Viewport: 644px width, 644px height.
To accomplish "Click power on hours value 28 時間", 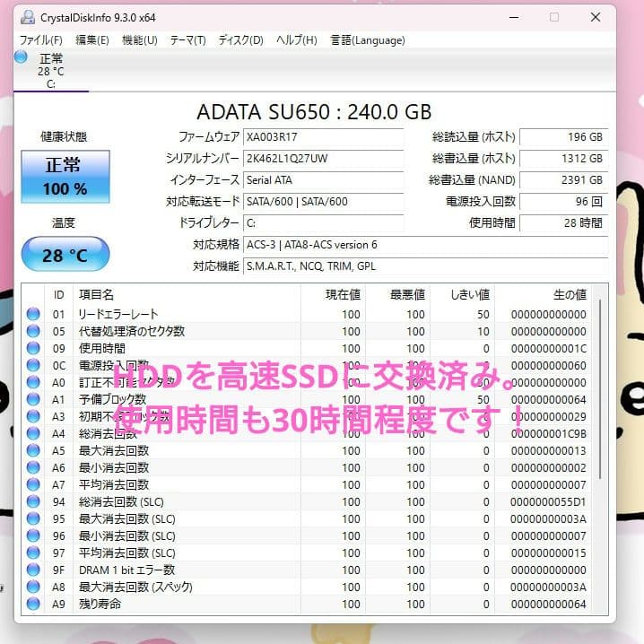I will (564, 223).
